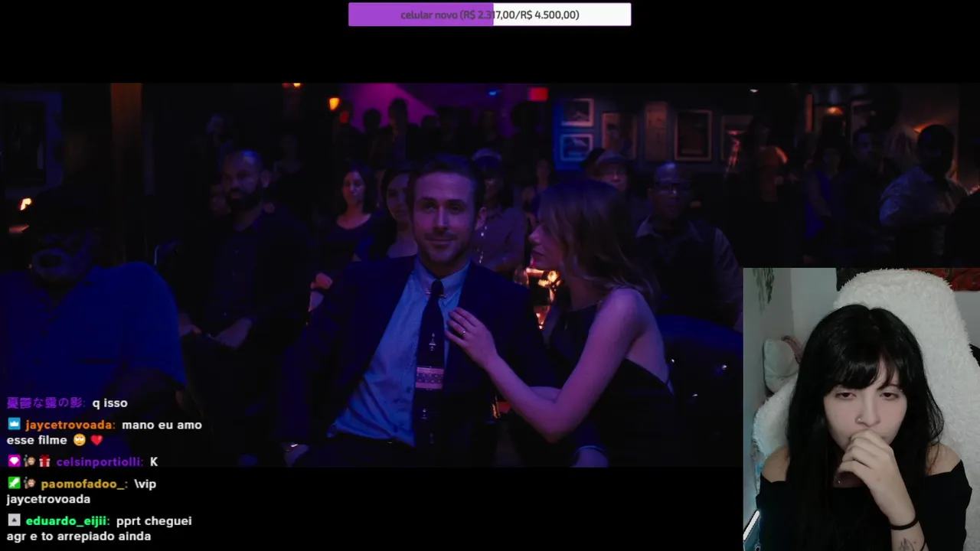Click username celsinportiolli in chat

tap(99, 461)
